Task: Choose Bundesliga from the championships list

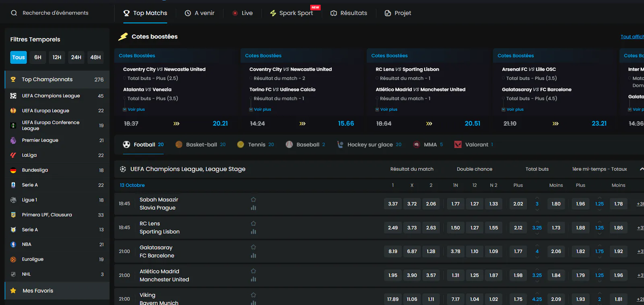Action: tap(57, 170)
